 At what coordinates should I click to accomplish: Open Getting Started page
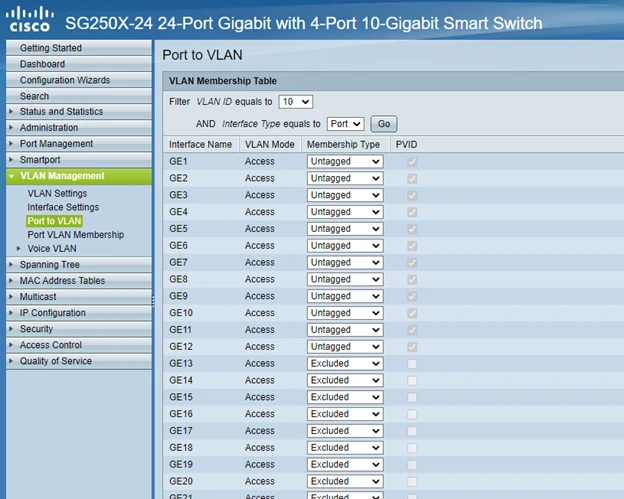coord(79,48)
